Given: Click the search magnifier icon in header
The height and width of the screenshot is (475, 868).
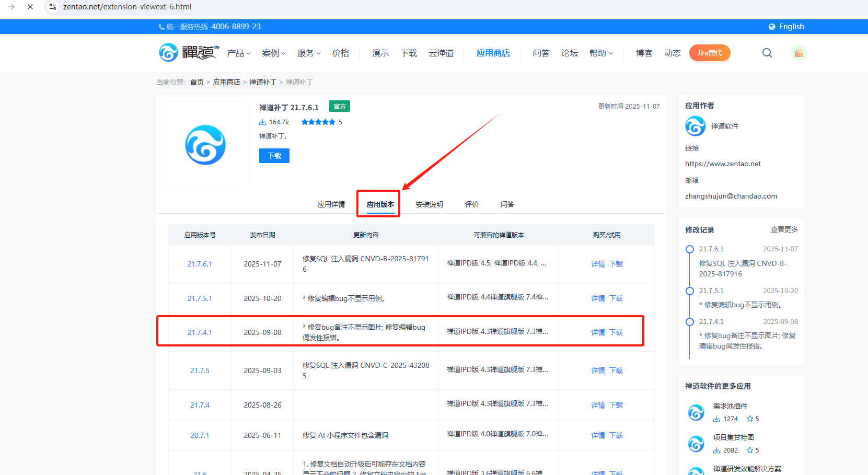Looking at the screenshot, I should [767, 53].
